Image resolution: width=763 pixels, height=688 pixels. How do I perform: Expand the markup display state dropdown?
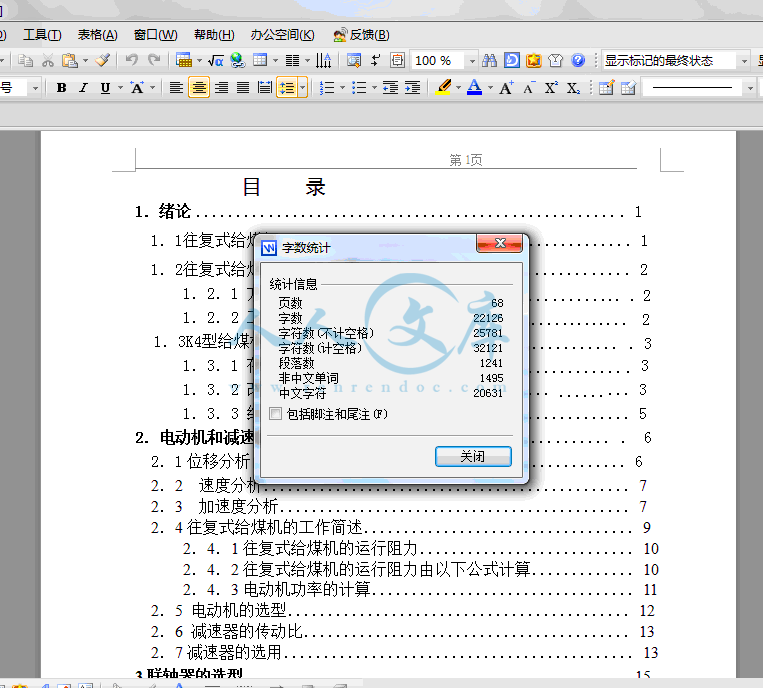tap(745, 61)
